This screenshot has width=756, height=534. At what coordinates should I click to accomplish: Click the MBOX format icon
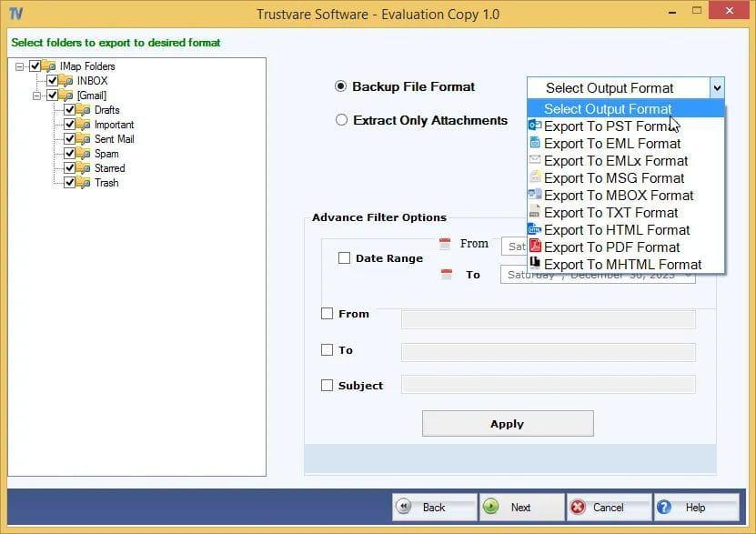(535, 195)
